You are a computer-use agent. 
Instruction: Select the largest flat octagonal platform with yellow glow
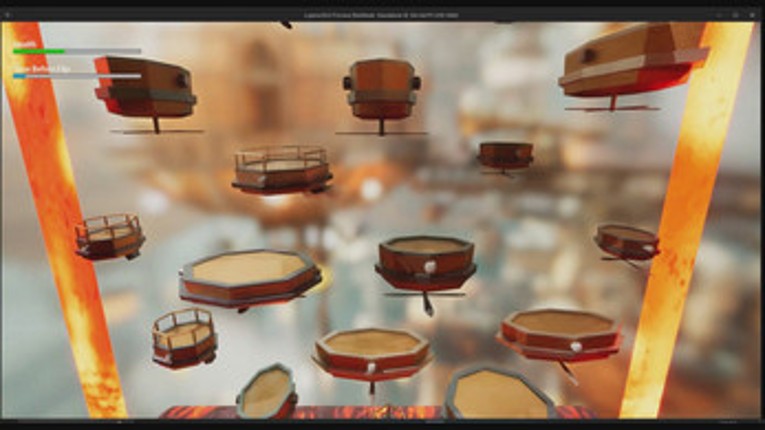[x=249, y=279]
